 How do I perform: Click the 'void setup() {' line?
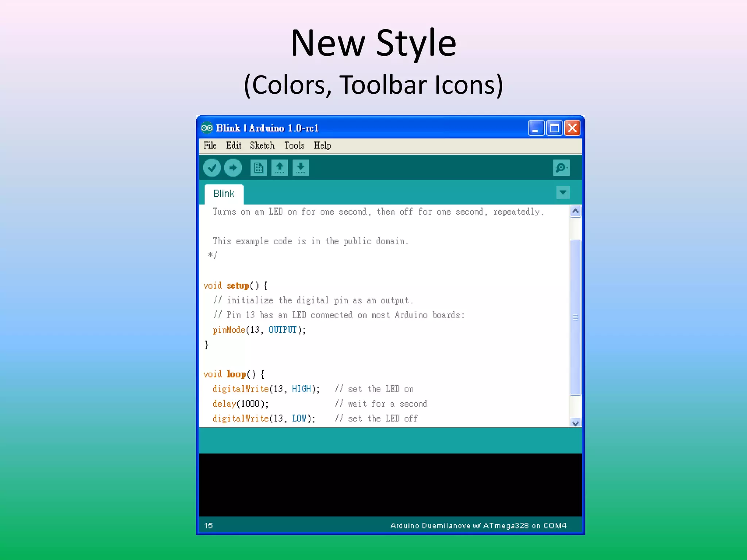pos(236,286)
